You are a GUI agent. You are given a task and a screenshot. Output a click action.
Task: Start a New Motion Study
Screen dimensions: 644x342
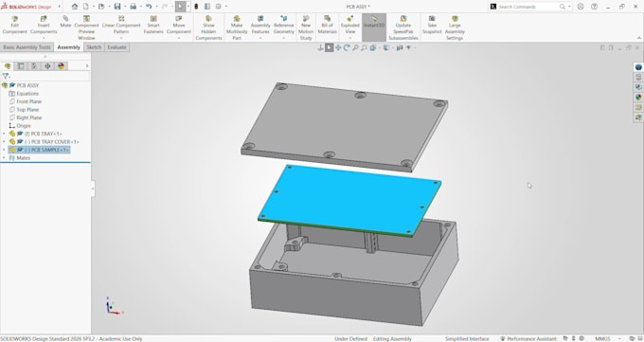click(x=306, y=27)
